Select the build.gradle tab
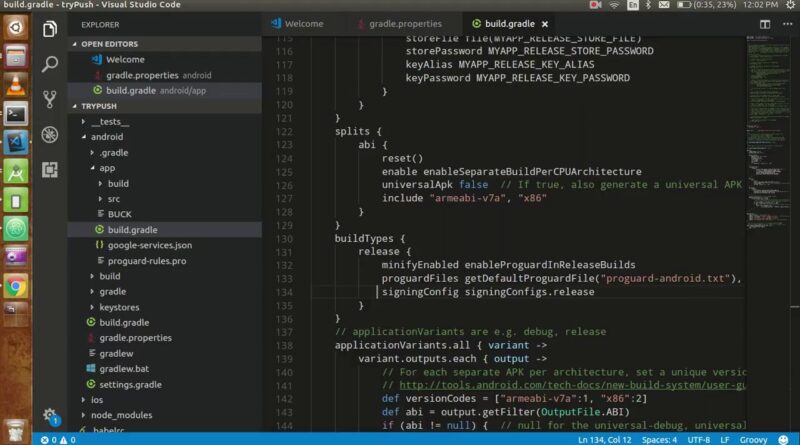Screen dimensions: 800x445 click(509, 24)
